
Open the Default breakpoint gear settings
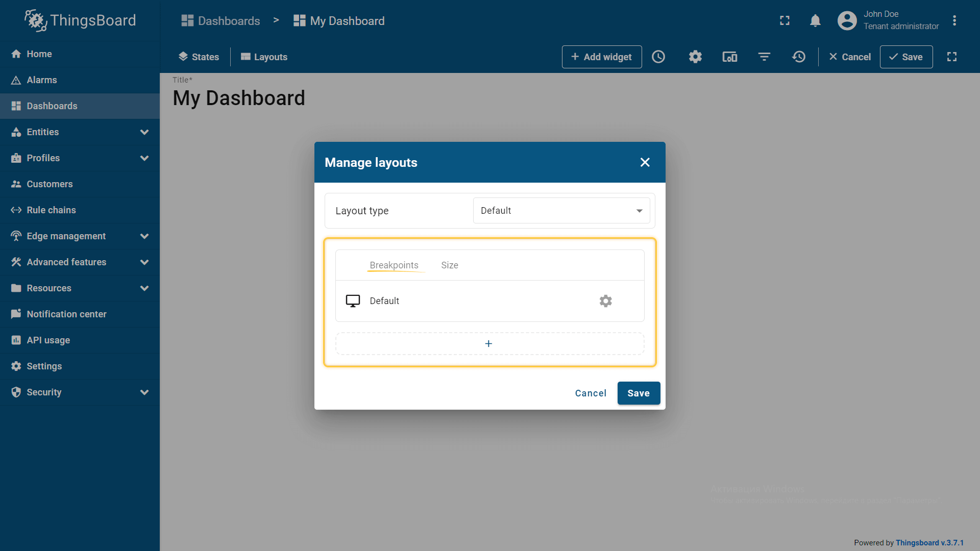coord(605,301)
